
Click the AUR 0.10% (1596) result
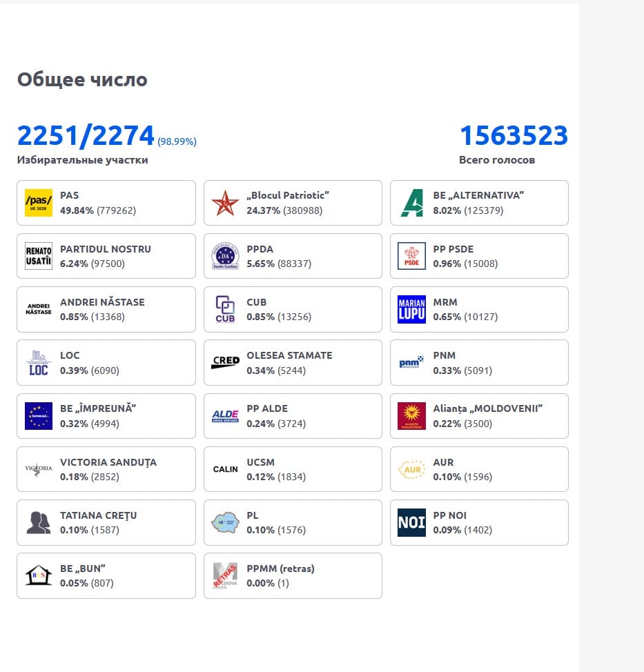click(x=462, y=477)
